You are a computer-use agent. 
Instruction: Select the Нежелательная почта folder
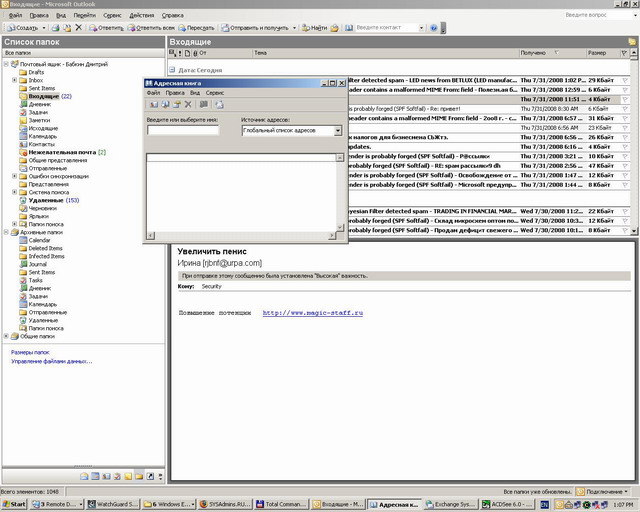point(62,152)
